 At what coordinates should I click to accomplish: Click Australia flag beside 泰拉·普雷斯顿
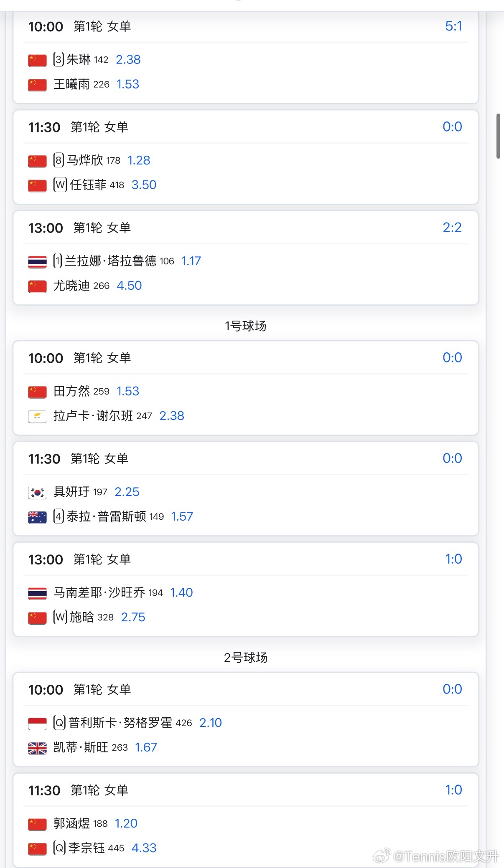(37, 517)
